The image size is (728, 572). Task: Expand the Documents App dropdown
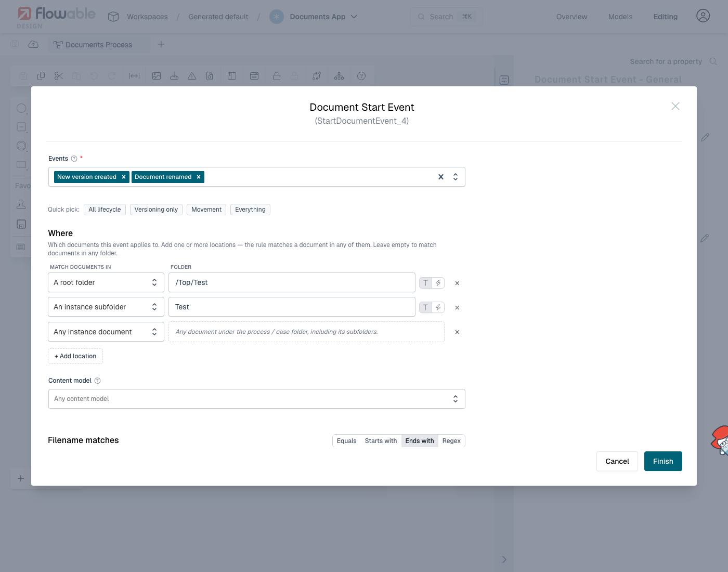coord(354,17)
